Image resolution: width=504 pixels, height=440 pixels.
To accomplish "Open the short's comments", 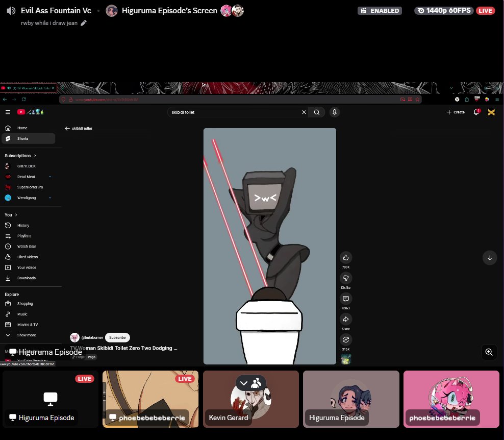I will pyautogui.click(x=346, y=299).
